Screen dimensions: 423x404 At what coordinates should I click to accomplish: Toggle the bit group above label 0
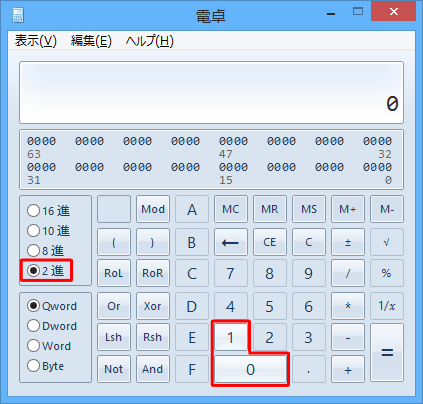point(377,167)
